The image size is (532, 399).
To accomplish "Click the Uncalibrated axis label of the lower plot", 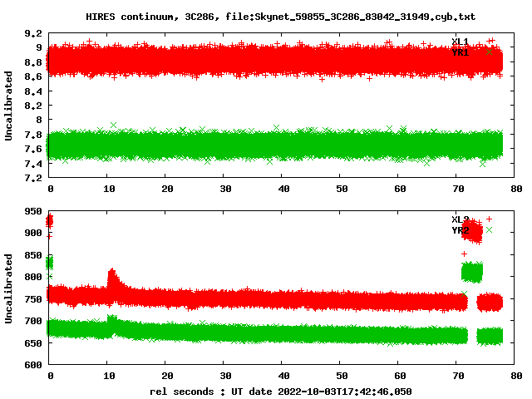I will 8,288.
